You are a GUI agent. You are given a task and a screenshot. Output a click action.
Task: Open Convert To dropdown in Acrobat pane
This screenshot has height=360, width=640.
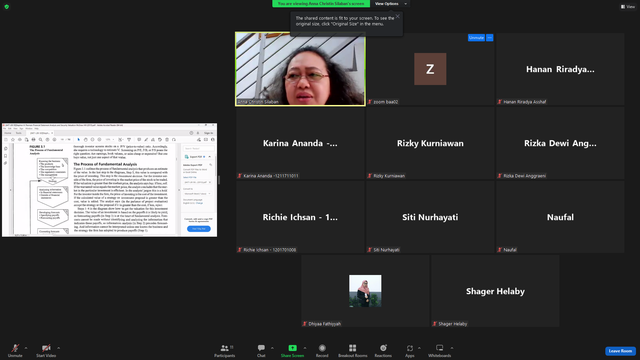pos(198,193)
